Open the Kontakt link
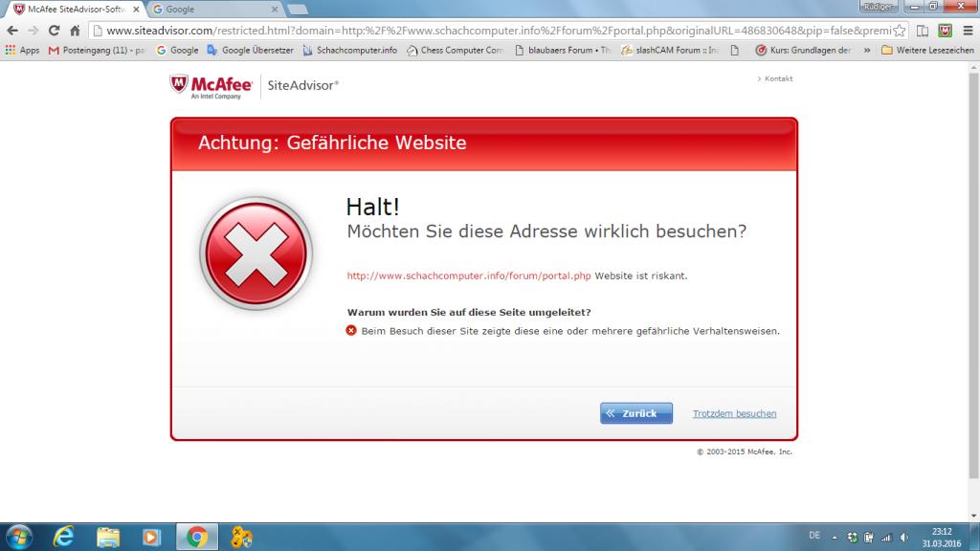Viewport: 980px width, 551px height. tap(776, 78)
